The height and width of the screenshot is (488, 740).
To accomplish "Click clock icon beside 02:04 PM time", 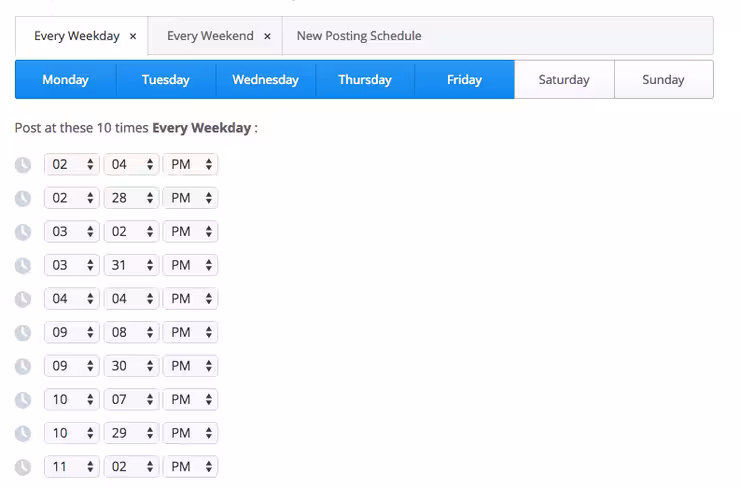I will pos(23,165).
